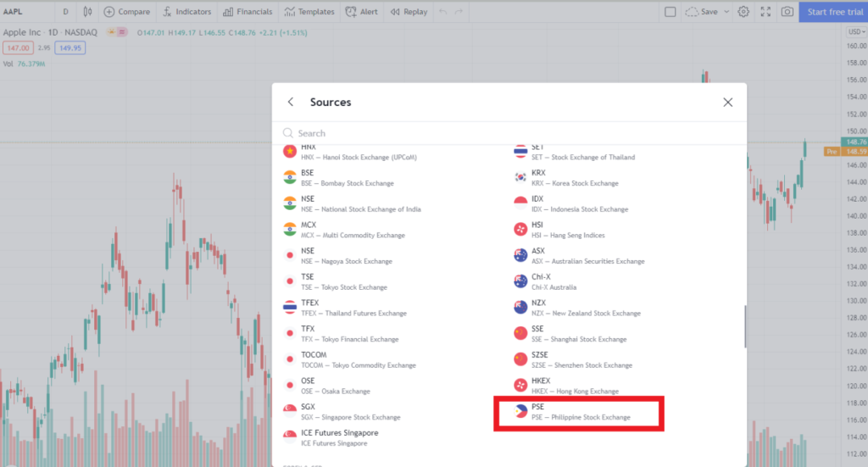The width and height of the screenshot is (868, 467).
Task: Click the Sources list scrollbar
Action: tap(745, 326)
